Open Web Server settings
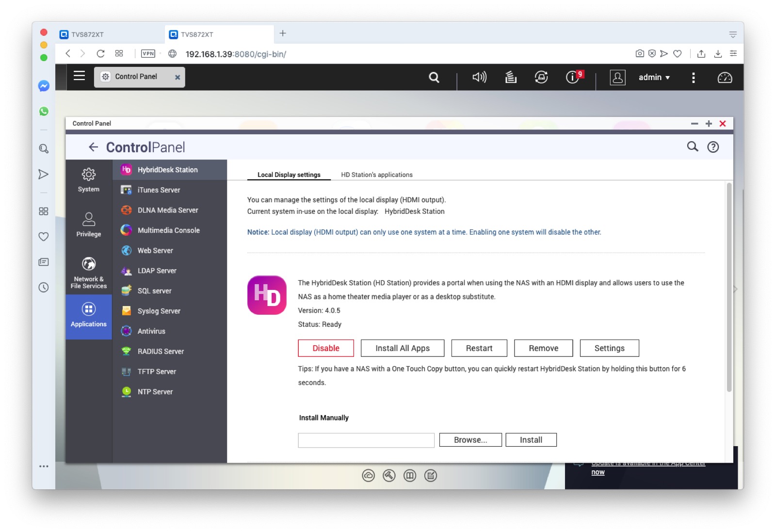 170,250
